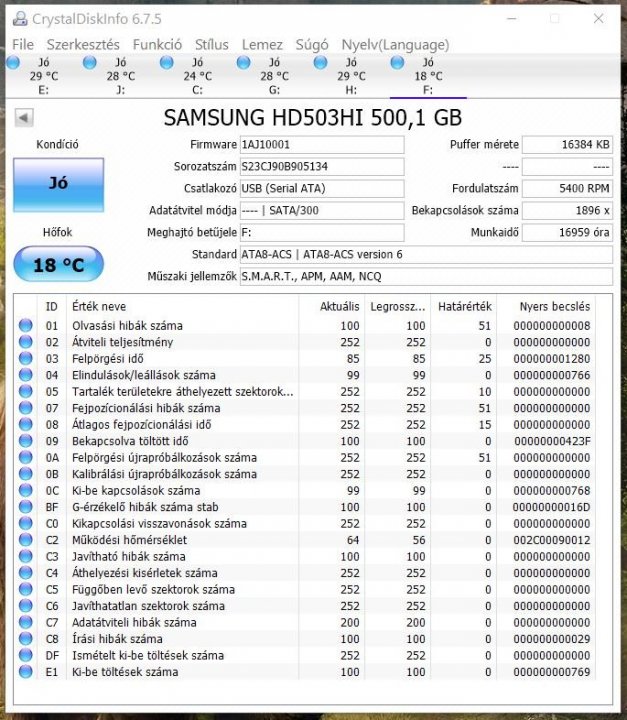627x720 pixels.
Task: Select 'Javíthatatlan szektorok száma' row text
Action: point(148,606)
